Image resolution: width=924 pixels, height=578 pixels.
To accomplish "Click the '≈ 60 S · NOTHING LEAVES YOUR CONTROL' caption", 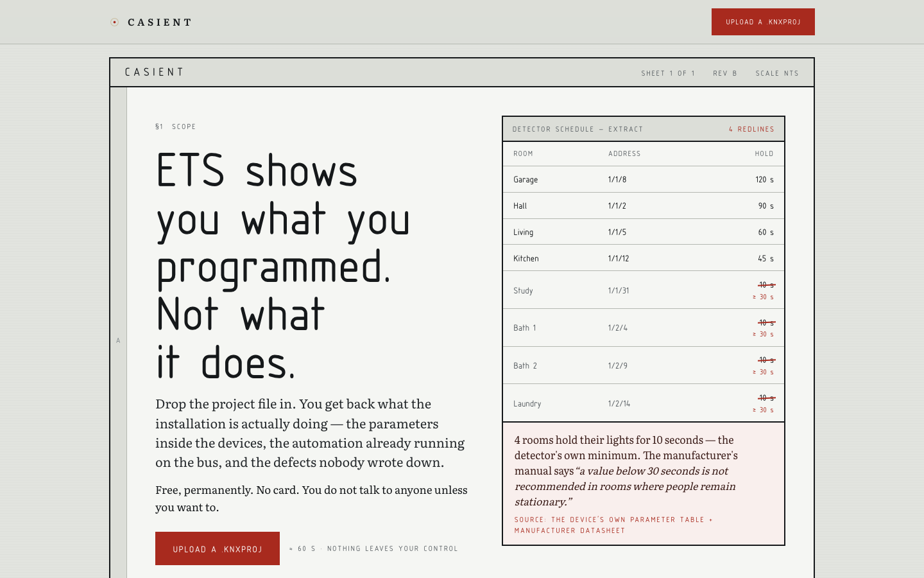I will 373,548.
